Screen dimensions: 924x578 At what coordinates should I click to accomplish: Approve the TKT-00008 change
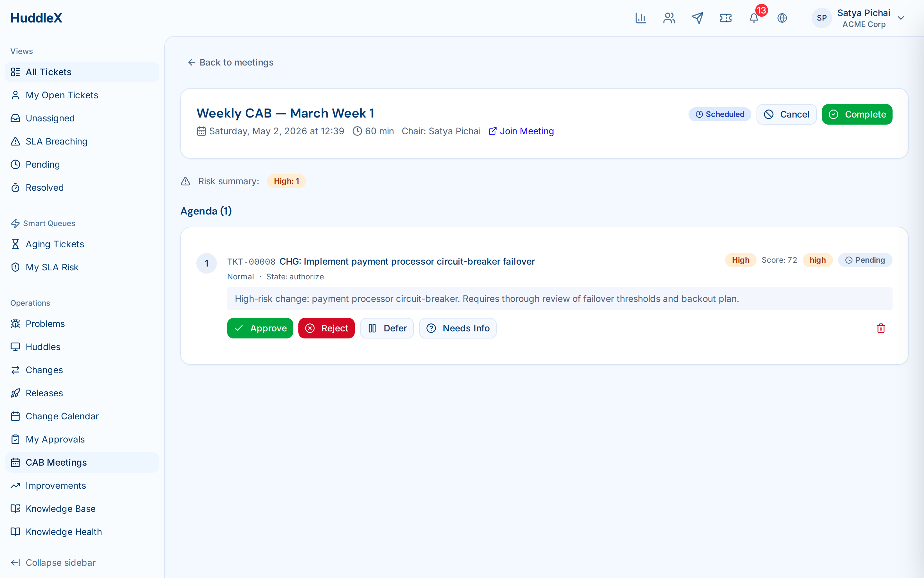click(260, 328)
